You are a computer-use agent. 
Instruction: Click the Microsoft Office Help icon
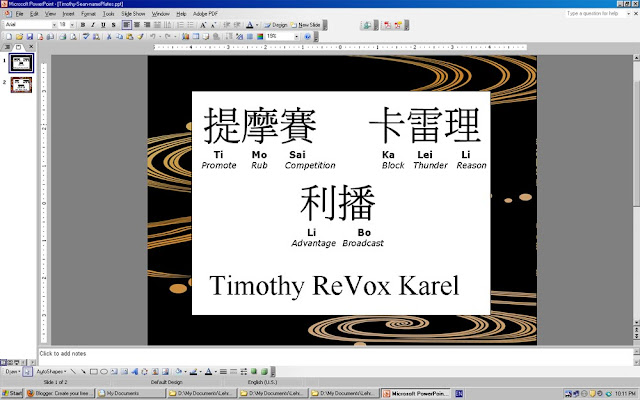click(x=307, y=37)
